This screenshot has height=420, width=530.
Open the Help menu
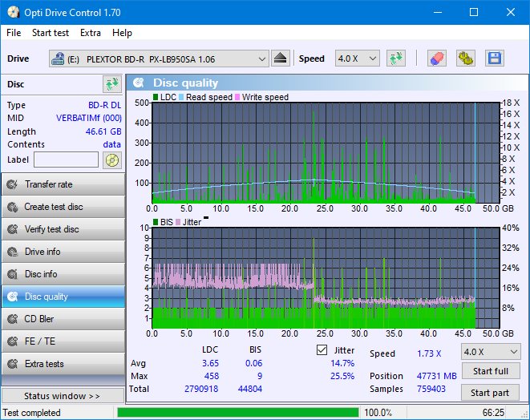pos(122,33)
